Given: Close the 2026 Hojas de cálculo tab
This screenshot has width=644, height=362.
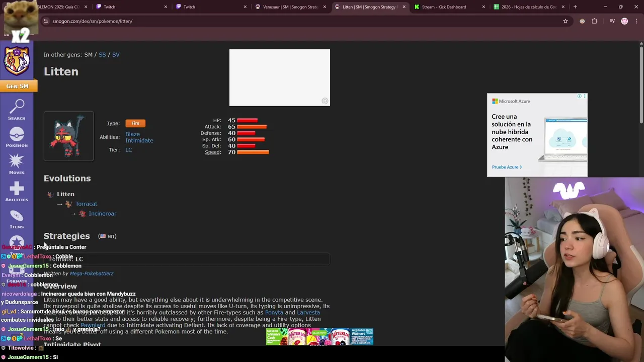Looking at the screenshot, I should pos(563,7).
